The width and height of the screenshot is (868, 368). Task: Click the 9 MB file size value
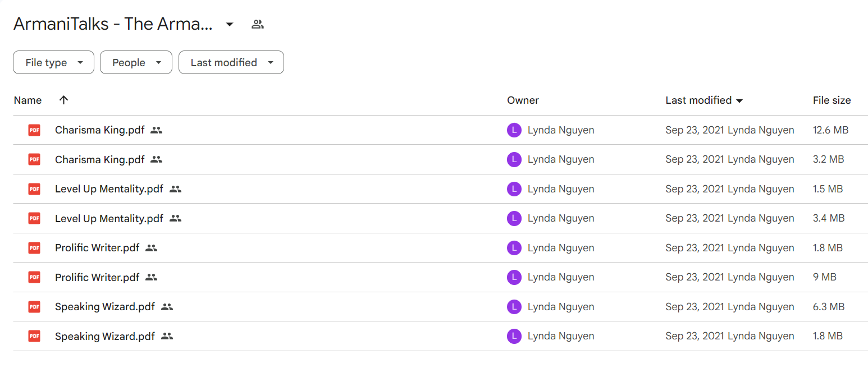824,277
